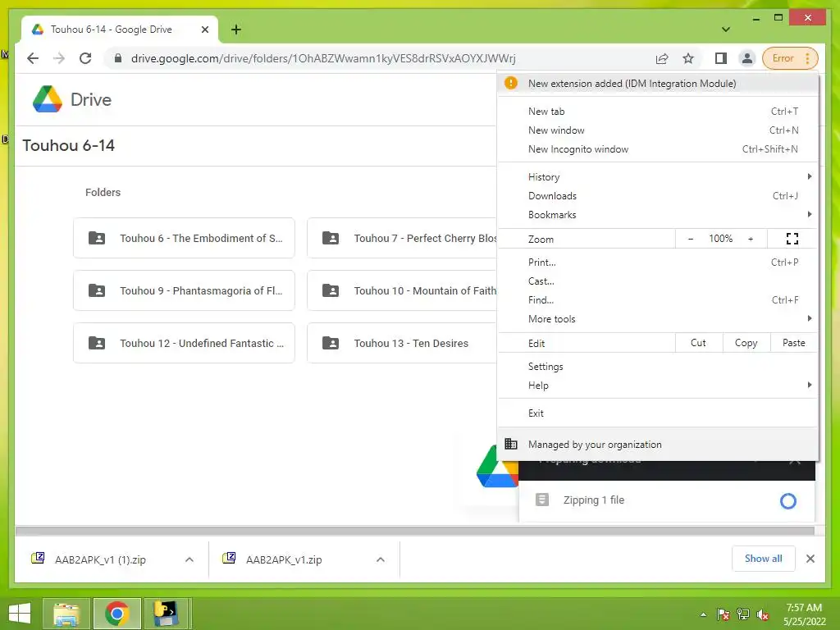Click Chrome icon in taskbar
Image resolution: width=840 pixels, height=630 pixels.
tap(117, 614)
